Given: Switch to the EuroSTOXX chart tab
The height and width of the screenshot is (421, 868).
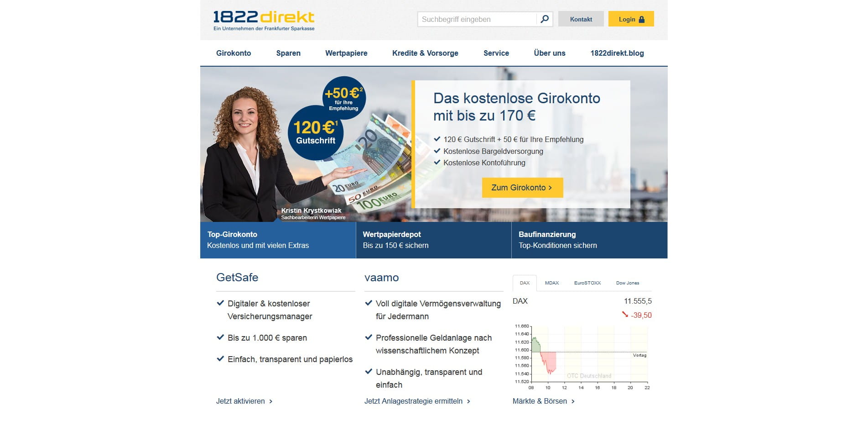Looking at the screenshot, I should (587, 283).
